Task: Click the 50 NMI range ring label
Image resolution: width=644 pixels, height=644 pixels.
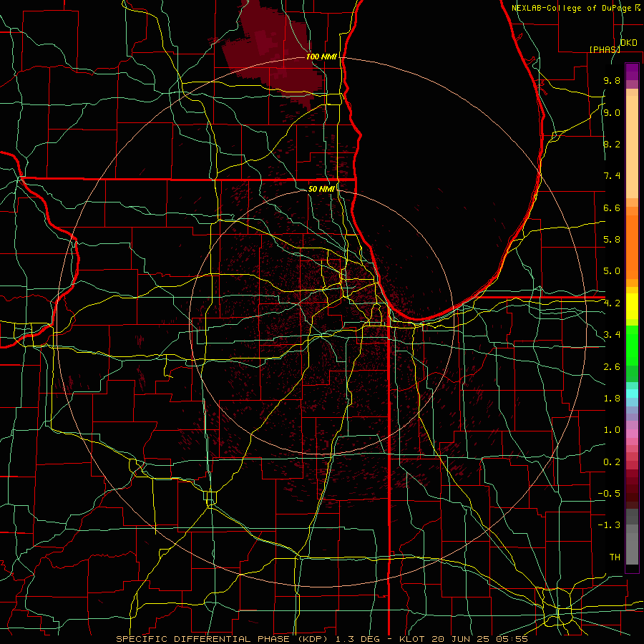Action: tap(321, 189)
